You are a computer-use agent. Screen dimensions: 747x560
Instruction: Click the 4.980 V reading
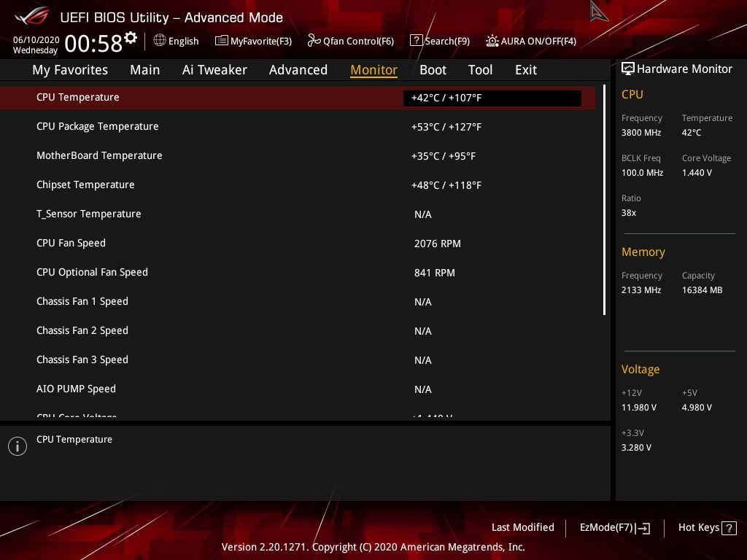tap(697, 408)
